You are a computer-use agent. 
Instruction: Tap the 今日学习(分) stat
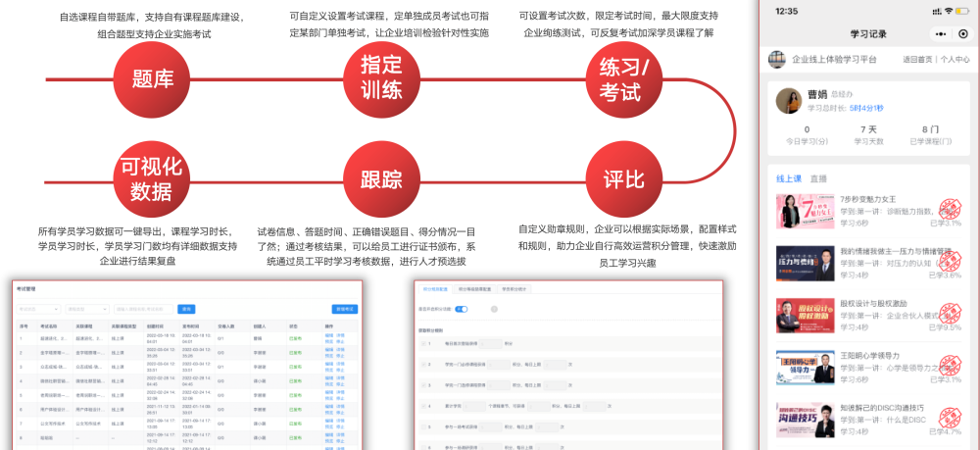pos(807,135)
